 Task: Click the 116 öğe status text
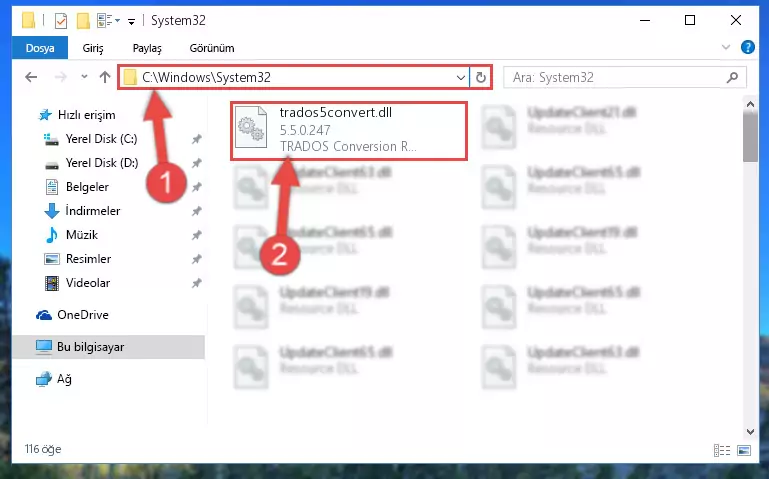pos(43,449)
